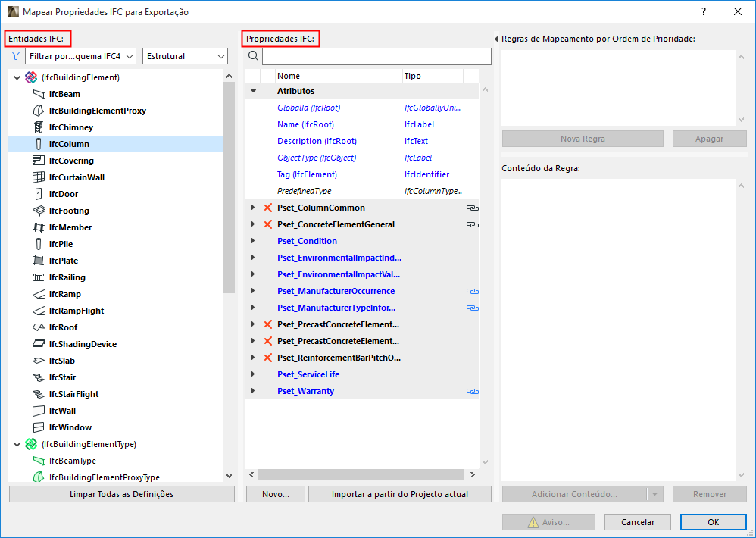The width and height of the screenshot is (756, 538).
Task: Confirm with the OK button
Action: [x=713, y=522]
